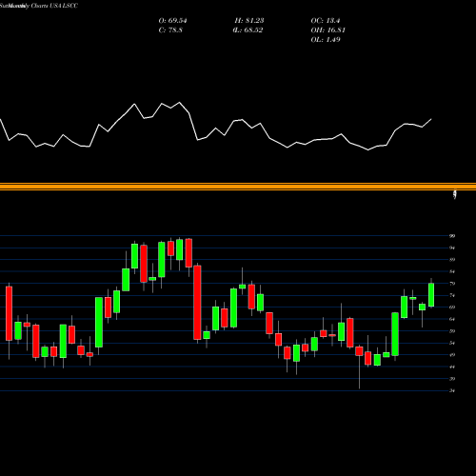The height and width of the screenshot is (476, 476).
Task: Click the 99 price axis label
Action: click(452, 236)
